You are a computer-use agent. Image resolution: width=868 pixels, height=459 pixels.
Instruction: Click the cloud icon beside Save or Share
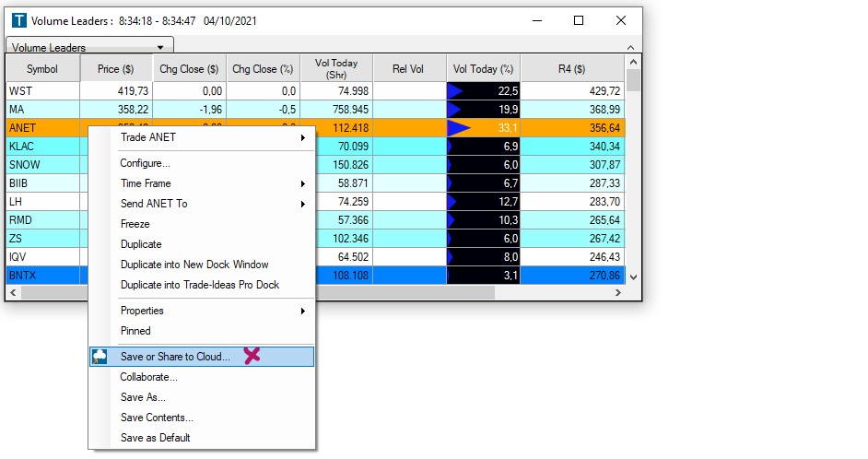click(100, 357)
